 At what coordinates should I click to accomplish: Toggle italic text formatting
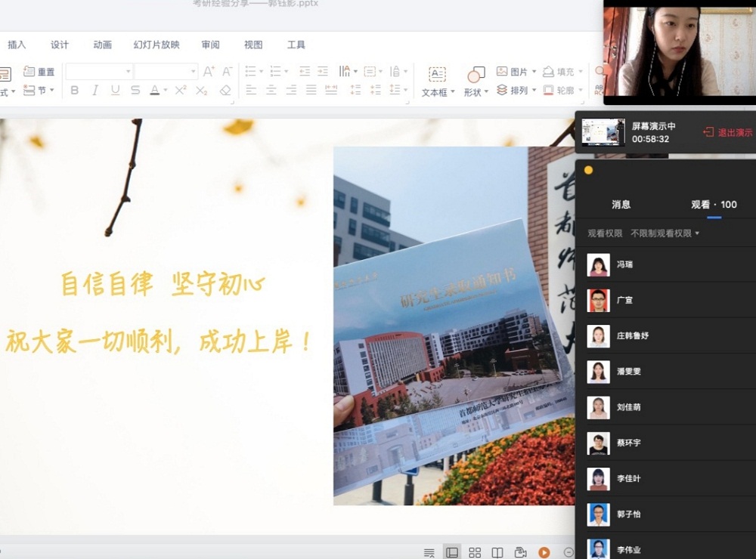[x=94, y=90]
